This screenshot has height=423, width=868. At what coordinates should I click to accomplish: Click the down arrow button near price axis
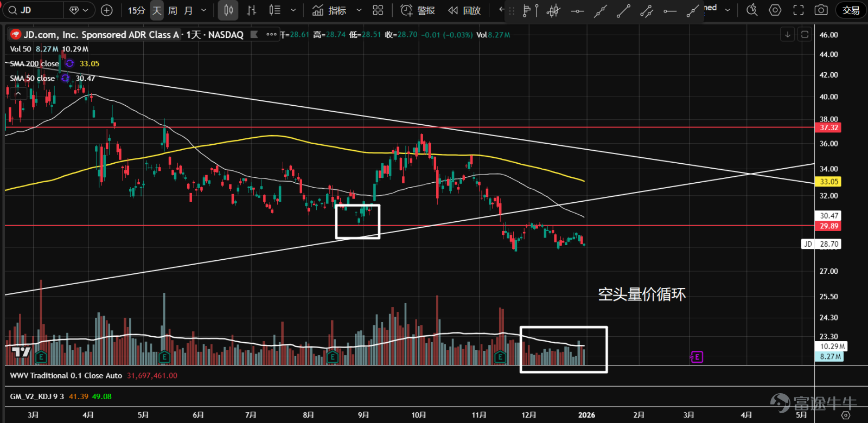point(788,35)
